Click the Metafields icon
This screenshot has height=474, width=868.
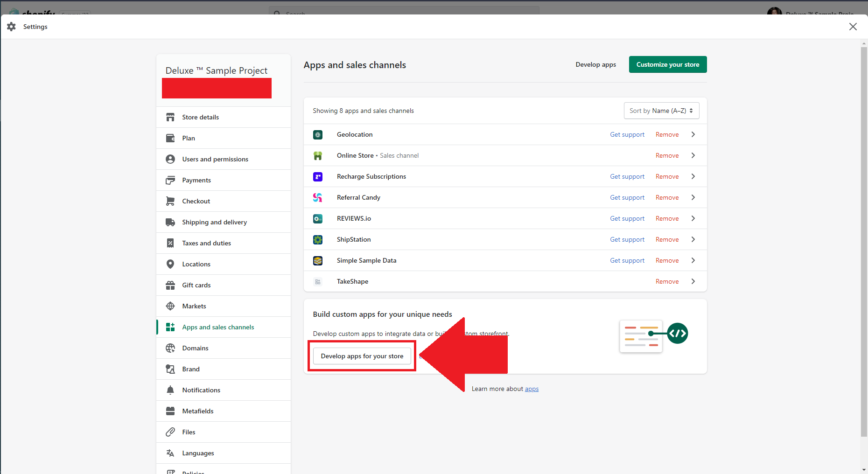[x=170, y=411]
